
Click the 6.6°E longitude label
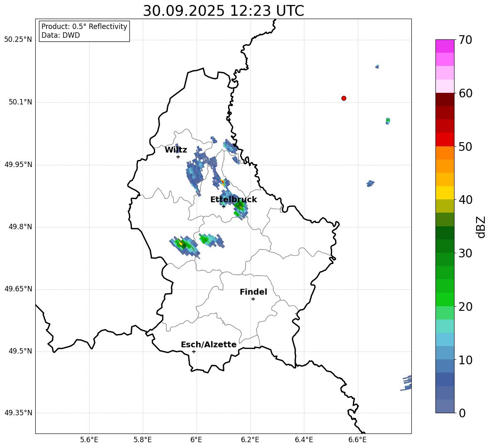pos(357,440)
